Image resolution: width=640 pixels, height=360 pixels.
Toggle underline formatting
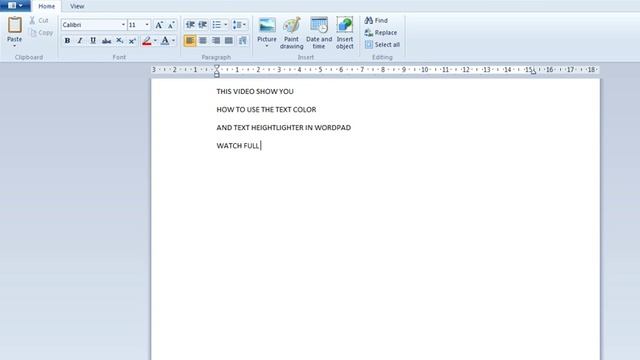point(93,41)
